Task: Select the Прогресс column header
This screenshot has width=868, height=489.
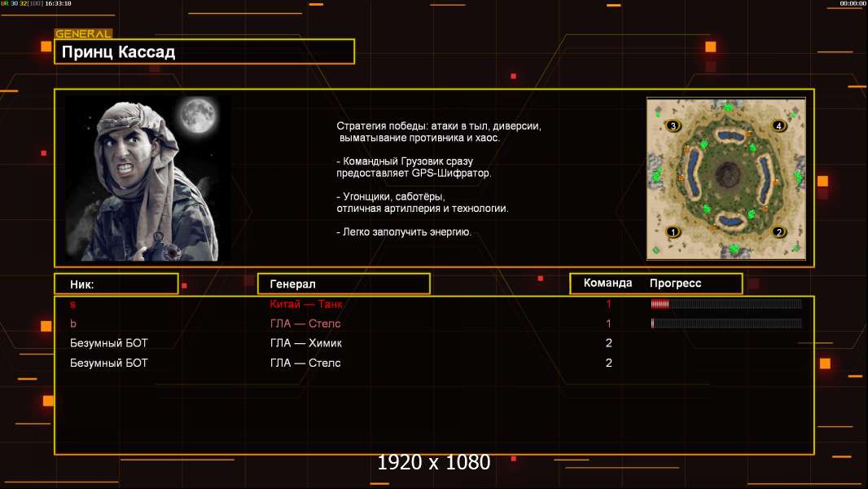Action: [x=675, y=283]
